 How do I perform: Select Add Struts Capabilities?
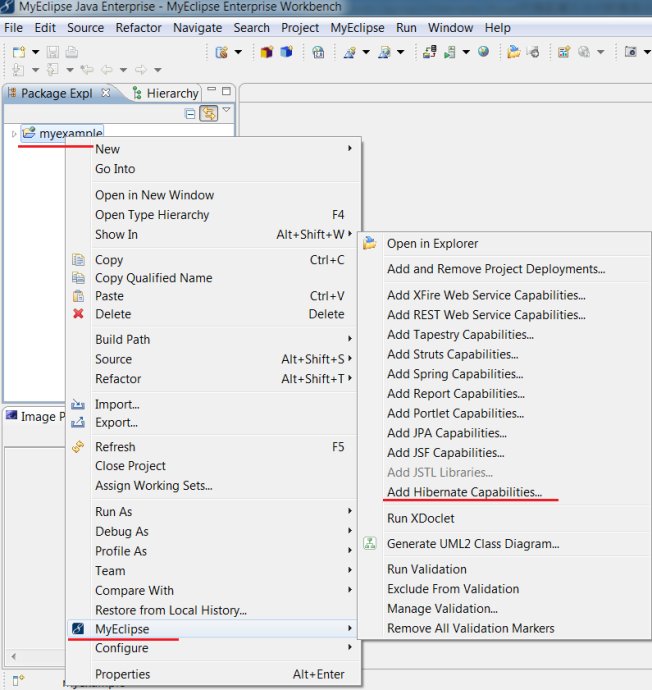point(504,355)
